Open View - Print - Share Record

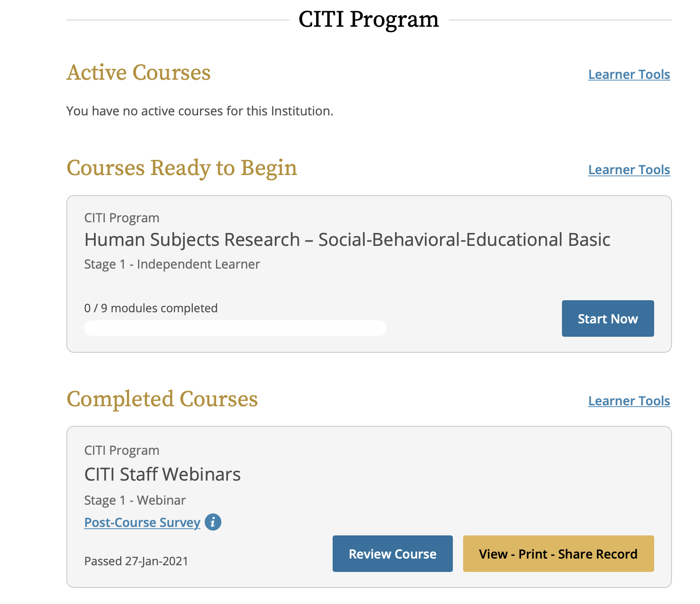click(x=558, y=554)
